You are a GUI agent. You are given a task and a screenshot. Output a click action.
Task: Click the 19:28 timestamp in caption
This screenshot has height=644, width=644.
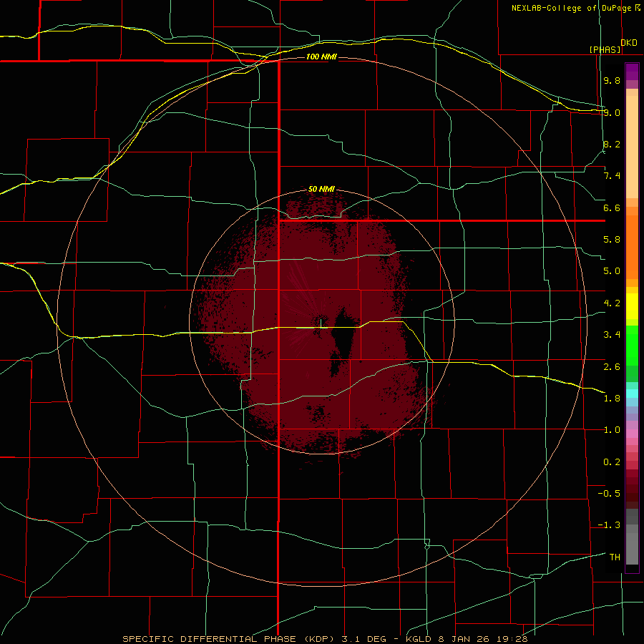click(513, 639)
